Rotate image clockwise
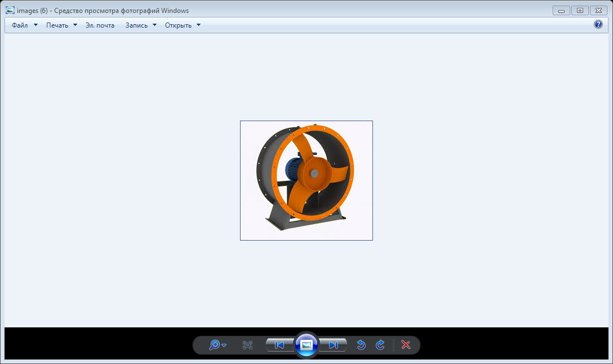The image size is (613, 364). click(x=380, y=345)
